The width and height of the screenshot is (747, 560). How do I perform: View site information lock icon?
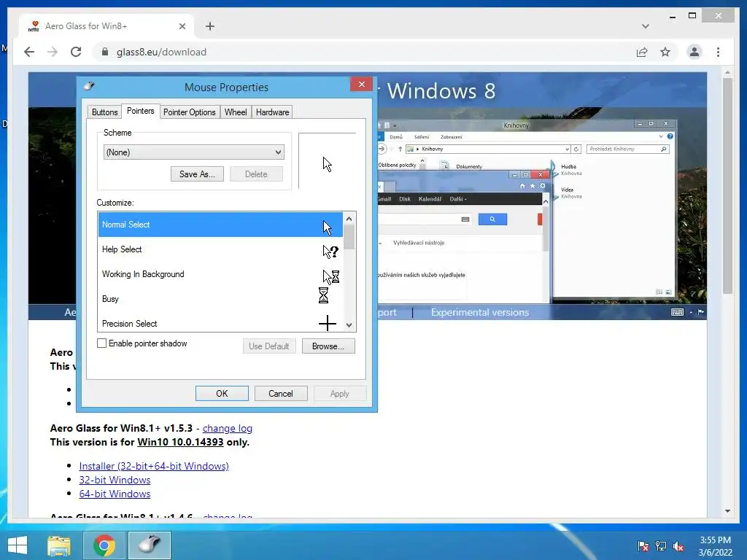coord(105,52)
